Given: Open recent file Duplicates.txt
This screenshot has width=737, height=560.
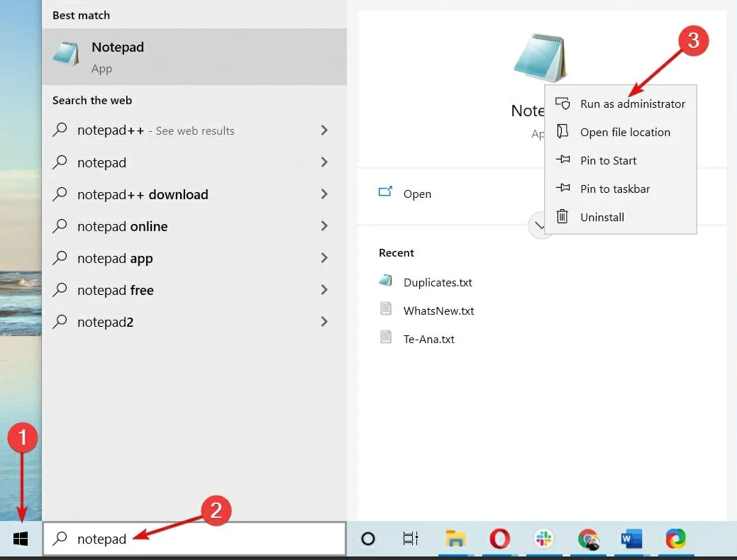Looking at the screenshot, I should [x=438, y=282].
